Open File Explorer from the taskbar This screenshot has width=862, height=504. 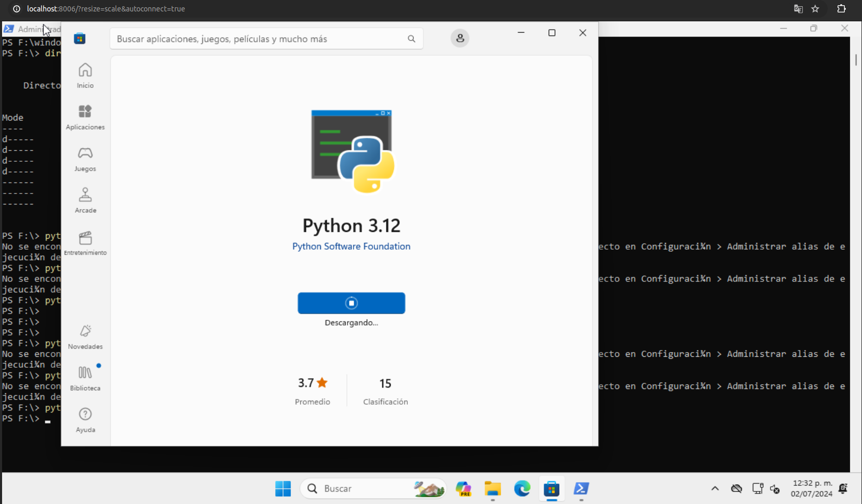click(493, 488)
